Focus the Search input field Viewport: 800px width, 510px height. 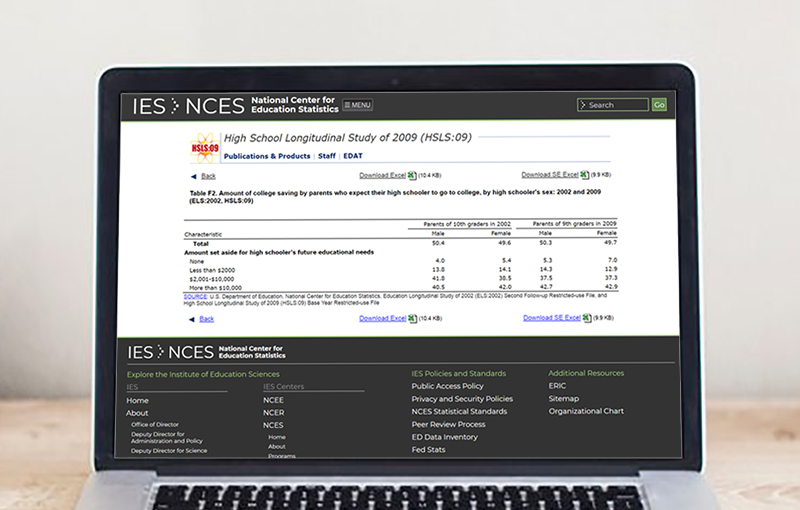pos(613,105)
